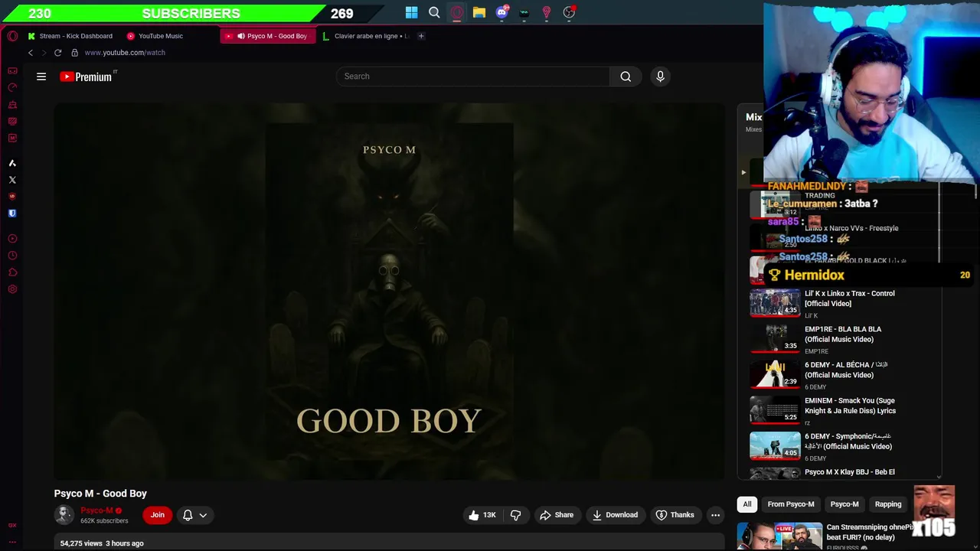Select the Psyco-M filter chip
Screen dimensions: 980x551
tap(844, 504)
